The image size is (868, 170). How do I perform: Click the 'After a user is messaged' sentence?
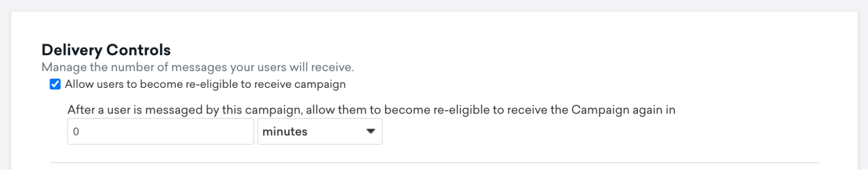(x=371, y=110)
